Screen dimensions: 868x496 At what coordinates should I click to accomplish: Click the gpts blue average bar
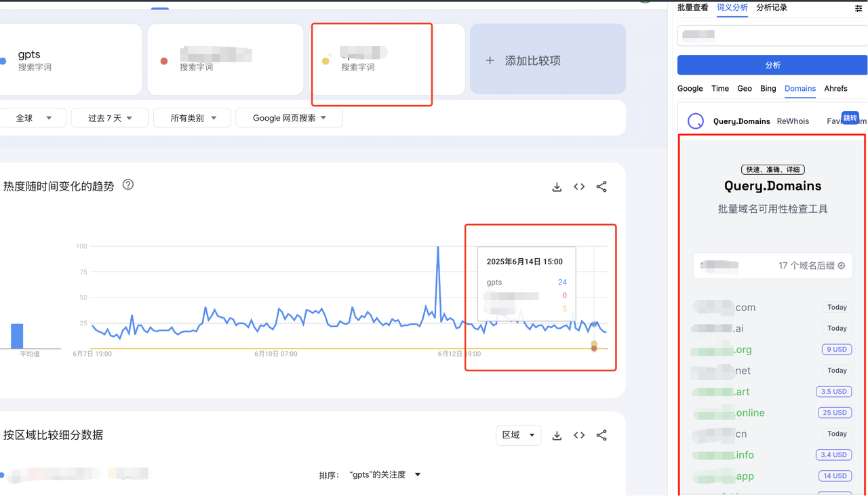17,336
